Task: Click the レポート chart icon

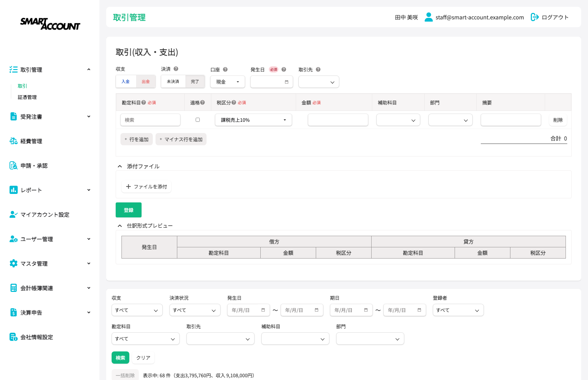Action: (x=14, y=190)
